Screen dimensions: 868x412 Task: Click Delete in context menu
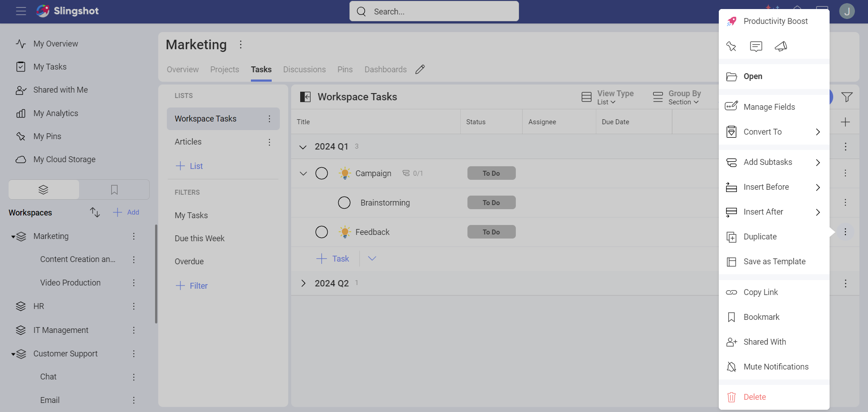coord(774,397)
